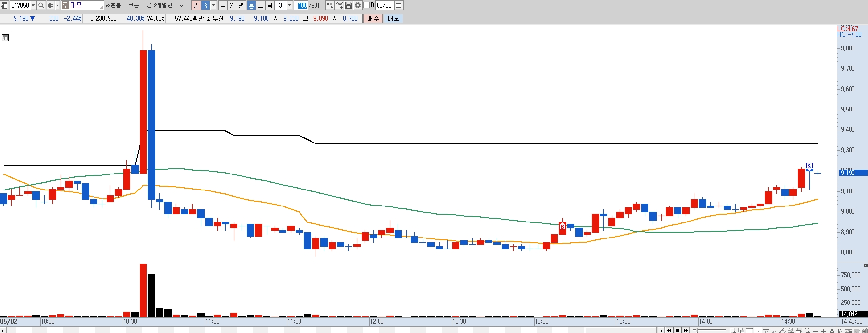
Task: Open chart settings gear icon
Action: 358,5
